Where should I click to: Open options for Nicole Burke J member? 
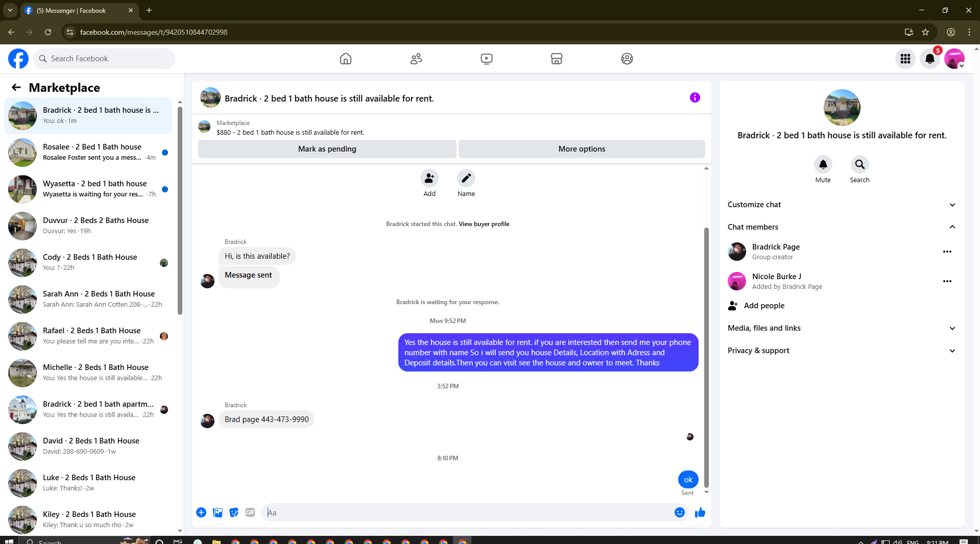[947, 281]
